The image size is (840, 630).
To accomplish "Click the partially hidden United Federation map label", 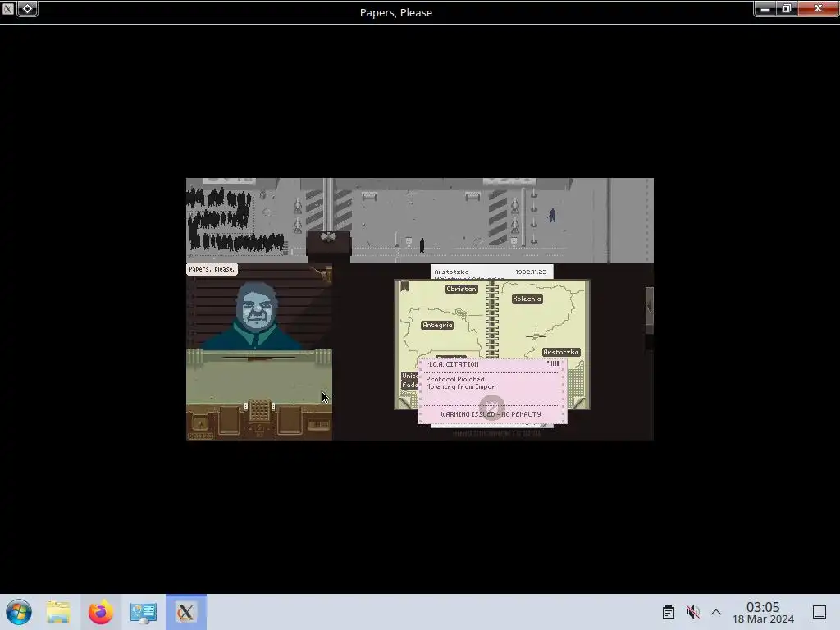I will tap(409, 381).
